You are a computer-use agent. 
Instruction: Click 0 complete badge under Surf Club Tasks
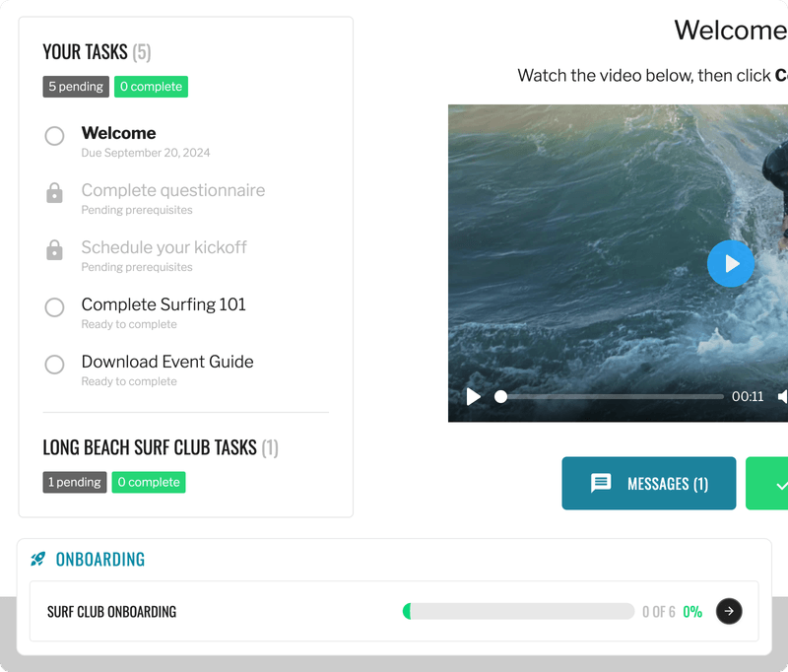(149, 482)
